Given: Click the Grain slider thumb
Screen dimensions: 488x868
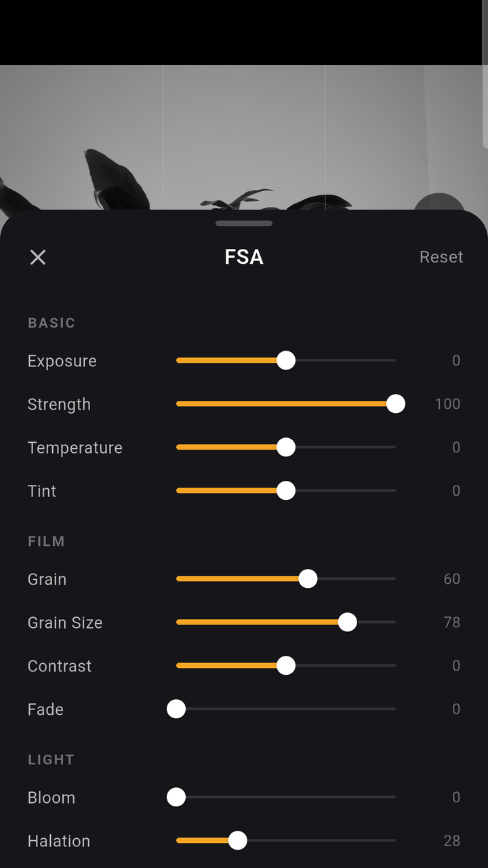Looking at the screenshot, I should [x=308, y=579].
